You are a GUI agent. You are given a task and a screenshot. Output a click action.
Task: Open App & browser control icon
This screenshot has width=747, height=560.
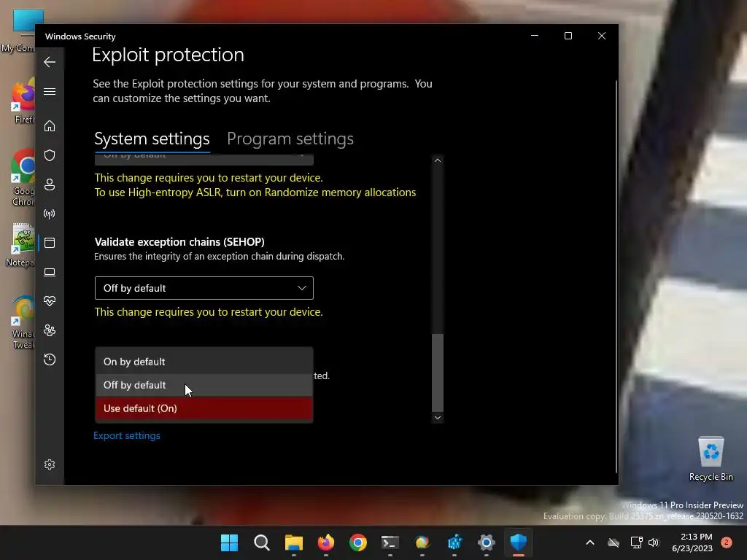point(50,243)
